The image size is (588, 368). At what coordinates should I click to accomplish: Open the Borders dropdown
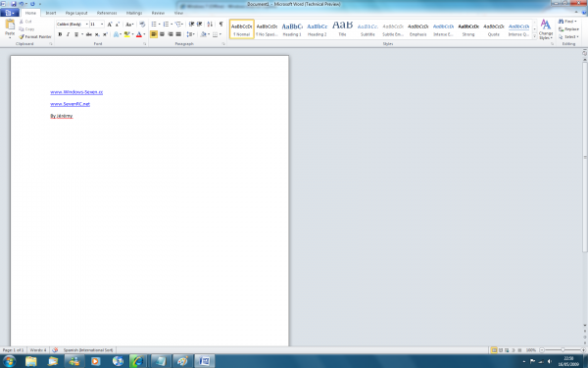220,34
